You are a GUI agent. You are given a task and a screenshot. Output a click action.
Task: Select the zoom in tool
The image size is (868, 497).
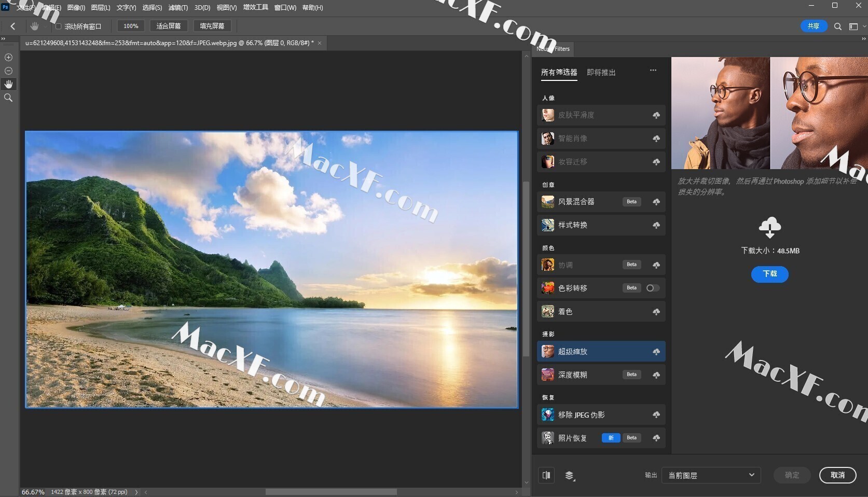[8, 57]
